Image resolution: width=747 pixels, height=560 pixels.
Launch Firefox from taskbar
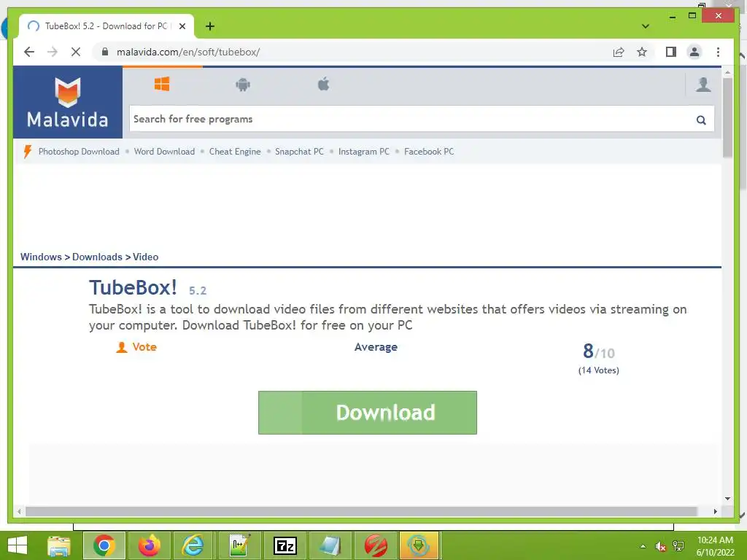pos(149,545)
